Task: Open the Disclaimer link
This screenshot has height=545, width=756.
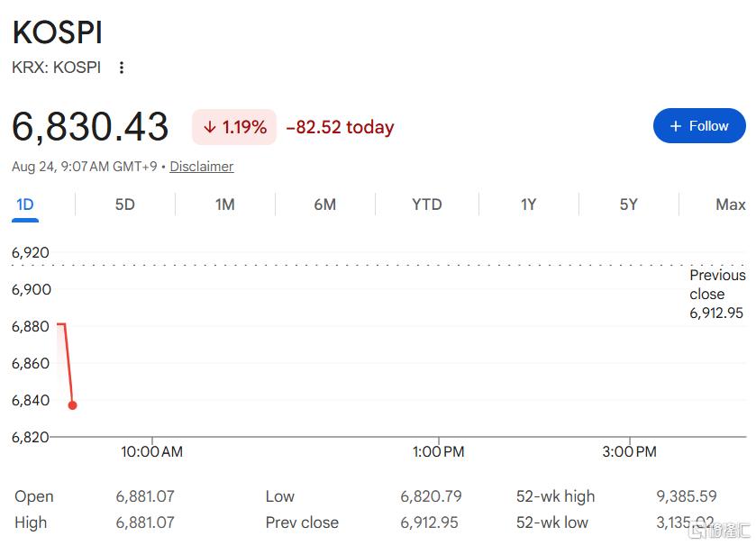Action: coord(202,167)
